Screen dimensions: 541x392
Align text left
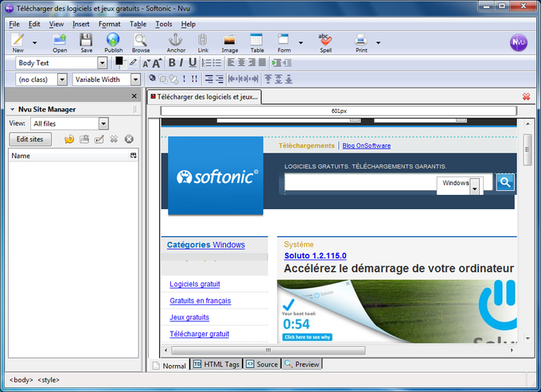click(232, 62)
